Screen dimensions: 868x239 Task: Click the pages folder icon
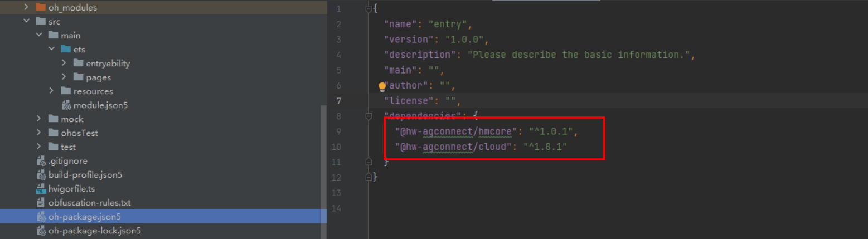(78, 77)
